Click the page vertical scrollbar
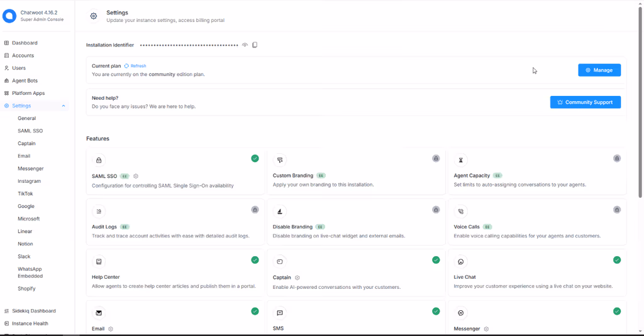The width and height of the screenshot is (644, 336). pyautogui.click(x=640, y=102)
